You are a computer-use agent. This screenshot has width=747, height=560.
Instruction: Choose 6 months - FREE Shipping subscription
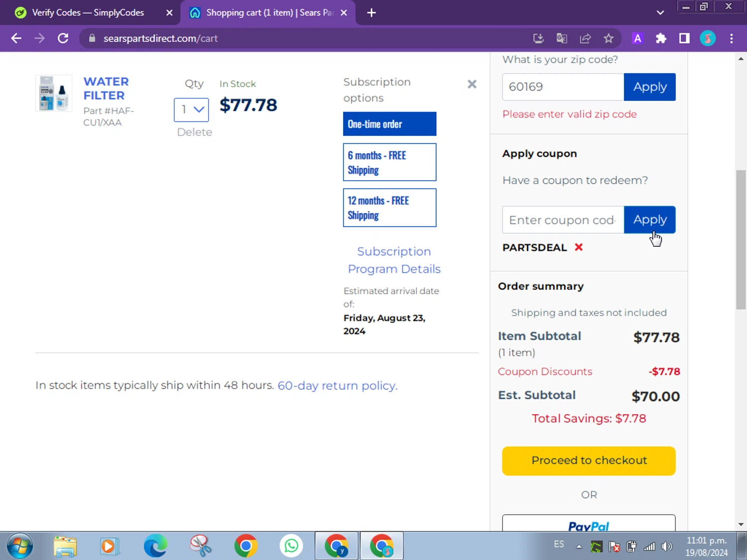pyautogui.click(x=389, y=162)
